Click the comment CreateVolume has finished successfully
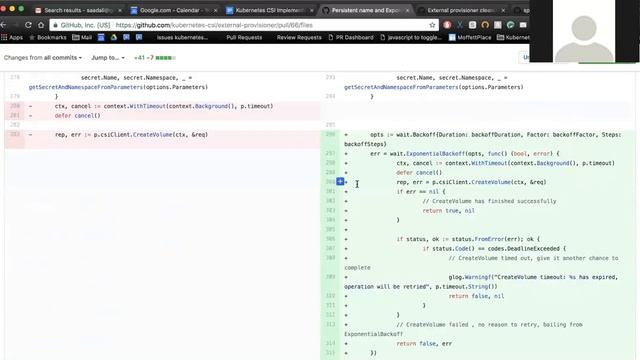 (489, 201)
